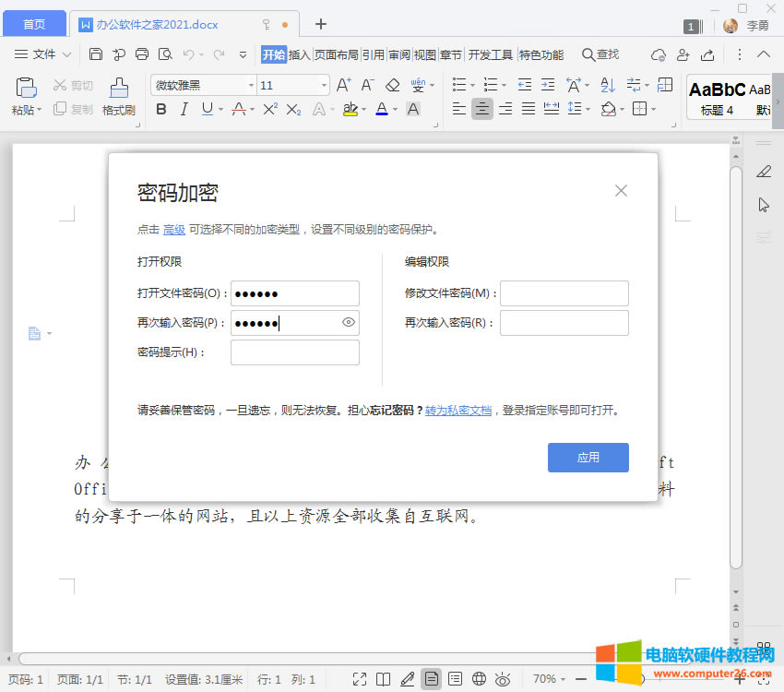This screenshot has width=784, height=692.
Task: Click the font color red A swatch
Action: tap(382, 110)
